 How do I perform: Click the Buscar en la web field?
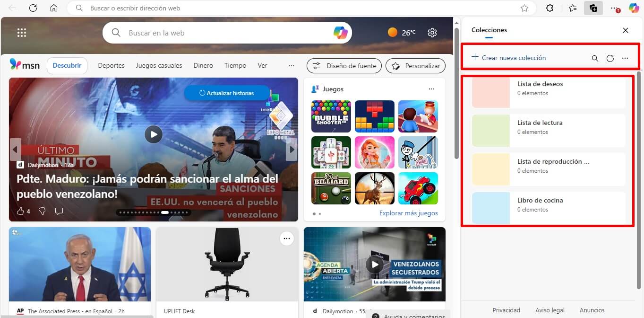point(227,33)
